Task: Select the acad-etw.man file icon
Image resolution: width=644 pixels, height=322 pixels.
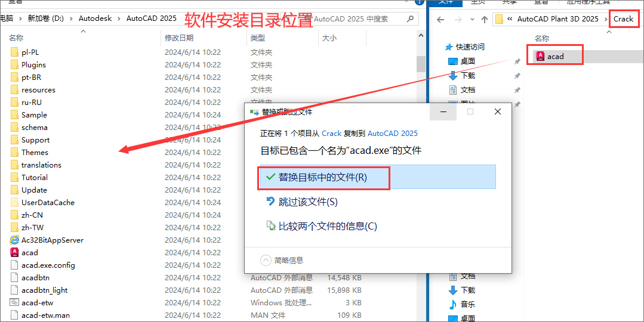Action: 14,315
